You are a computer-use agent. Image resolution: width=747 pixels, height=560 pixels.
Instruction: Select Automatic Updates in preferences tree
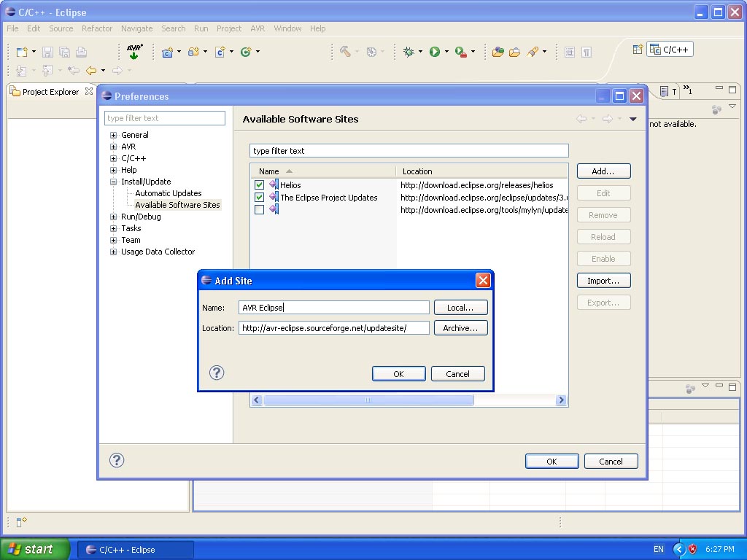[169, 193]
